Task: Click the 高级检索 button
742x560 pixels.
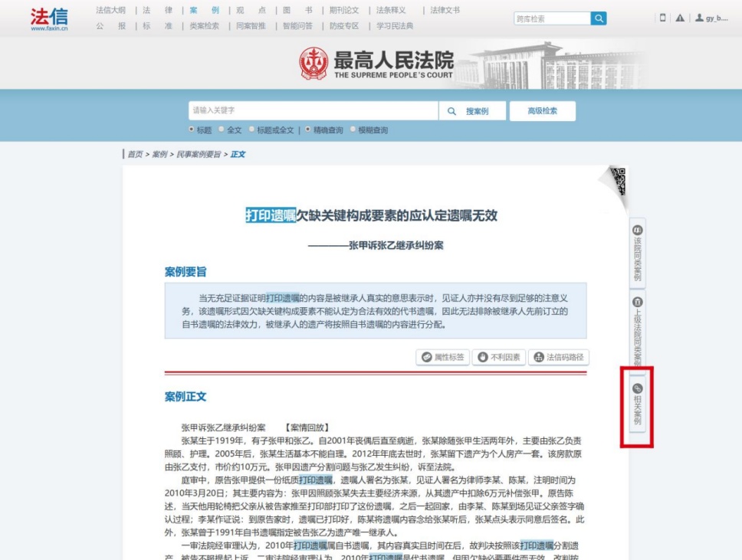Action: 542,110
